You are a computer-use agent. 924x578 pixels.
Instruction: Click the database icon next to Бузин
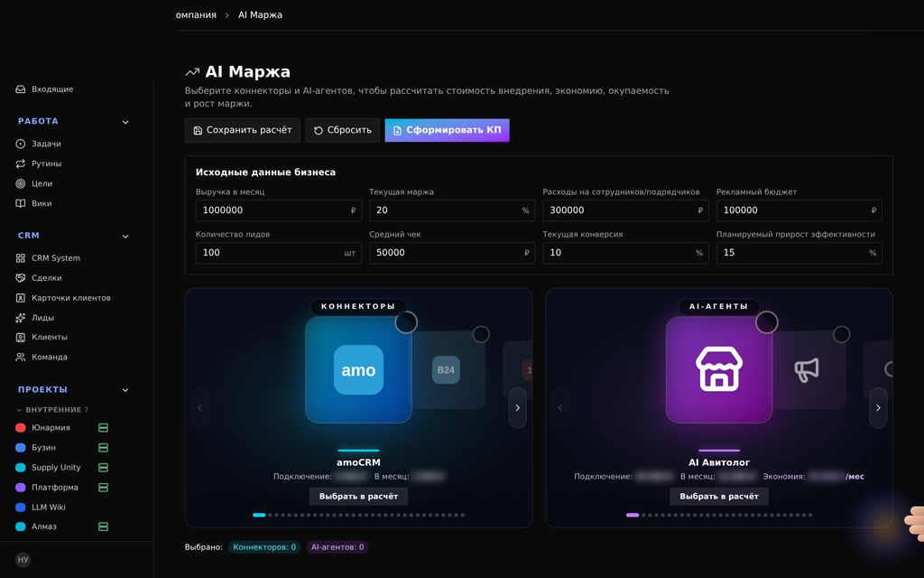103,448
